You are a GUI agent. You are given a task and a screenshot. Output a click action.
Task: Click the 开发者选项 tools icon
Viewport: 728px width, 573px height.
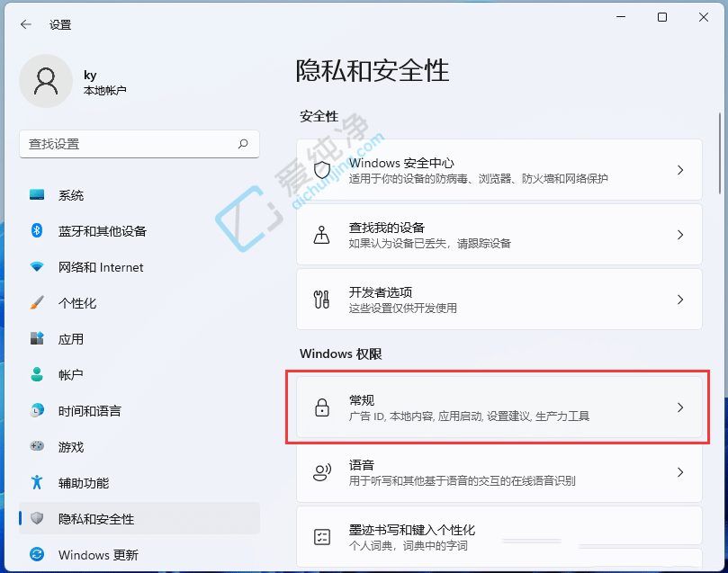(321, 300)
